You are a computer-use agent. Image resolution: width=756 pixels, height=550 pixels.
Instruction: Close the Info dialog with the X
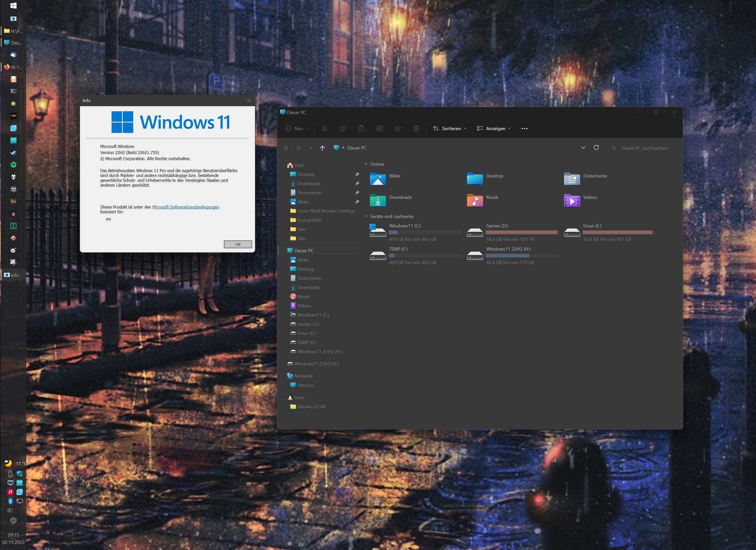pyautogui.click(x=249, y=101)
